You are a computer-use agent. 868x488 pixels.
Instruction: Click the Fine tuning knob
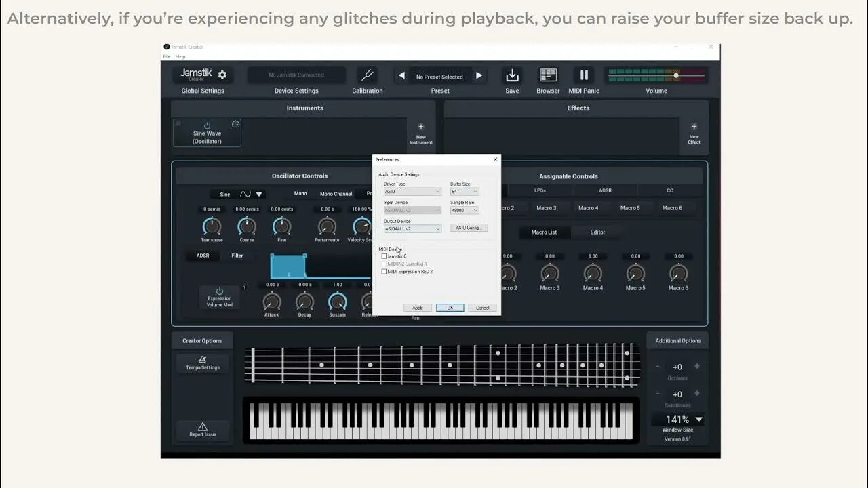pyautogui.click(x=281, y=226)
